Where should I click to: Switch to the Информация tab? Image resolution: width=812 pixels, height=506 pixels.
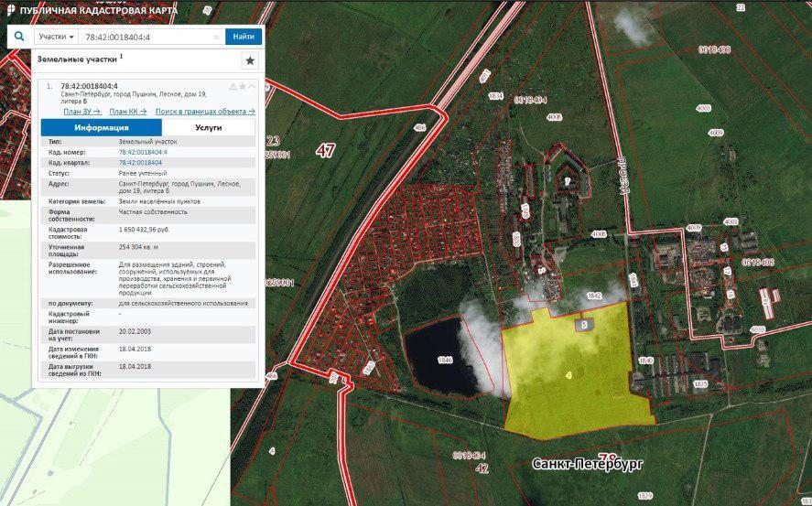(102, 127)
